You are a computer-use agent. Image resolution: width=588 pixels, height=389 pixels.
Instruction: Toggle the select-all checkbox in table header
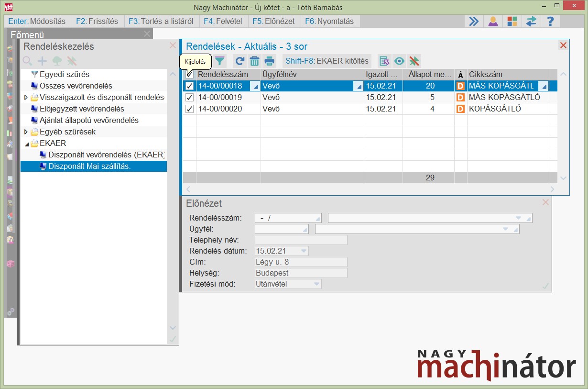click(x=190, y=74)
